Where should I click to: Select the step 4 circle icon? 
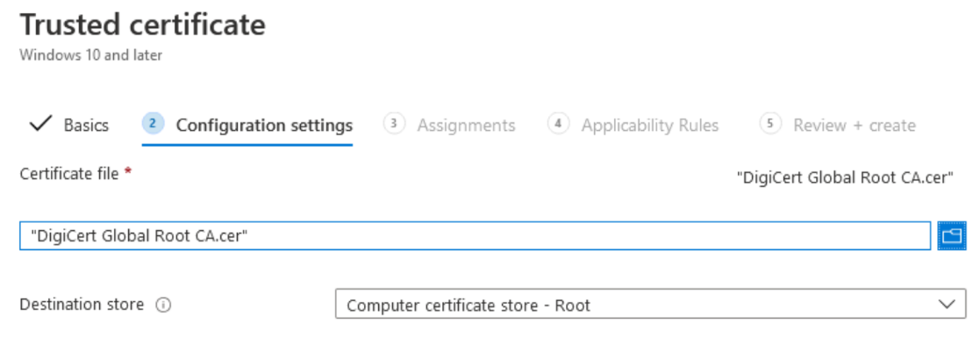click(558, 123)
